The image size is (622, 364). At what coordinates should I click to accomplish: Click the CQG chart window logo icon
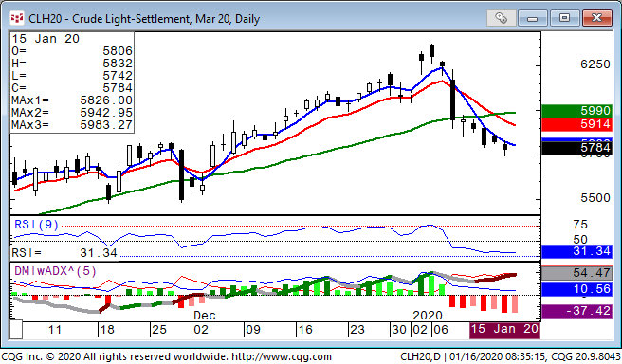pos(17,19)
